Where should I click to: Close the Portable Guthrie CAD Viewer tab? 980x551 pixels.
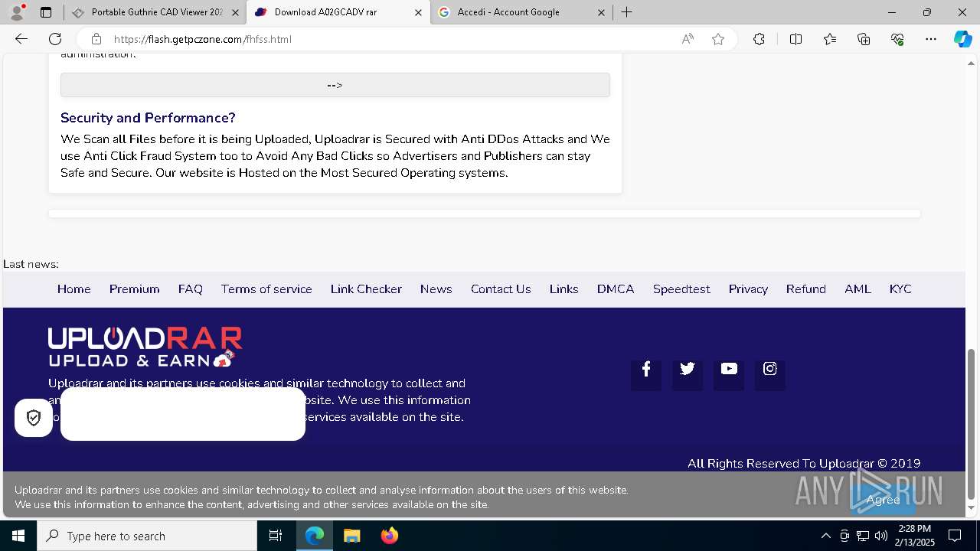click(x=235, y=12)
